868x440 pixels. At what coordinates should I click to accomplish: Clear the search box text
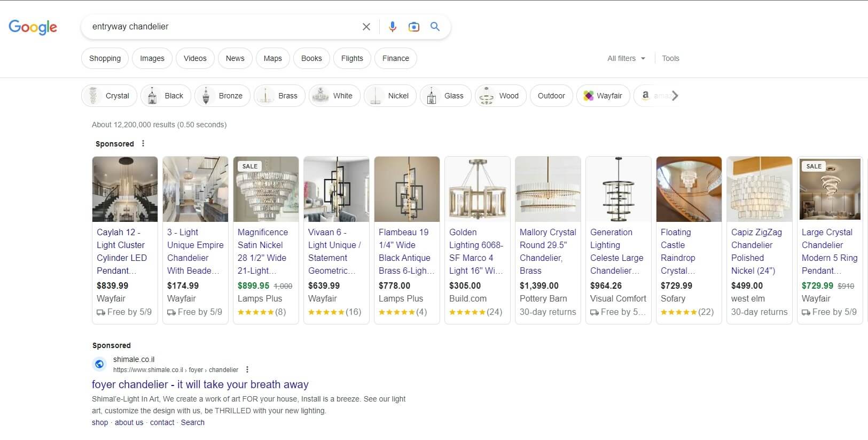[x=366, y=27]
